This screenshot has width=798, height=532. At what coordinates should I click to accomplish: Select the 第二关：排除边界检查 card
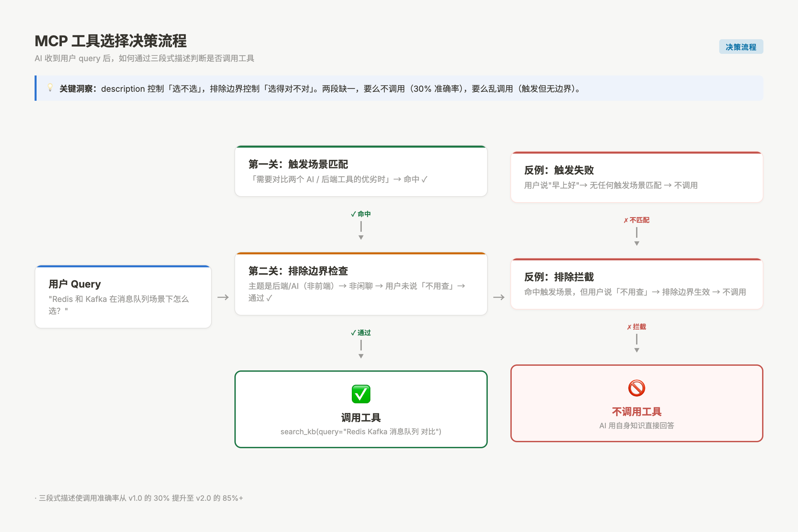coord(361,284)
